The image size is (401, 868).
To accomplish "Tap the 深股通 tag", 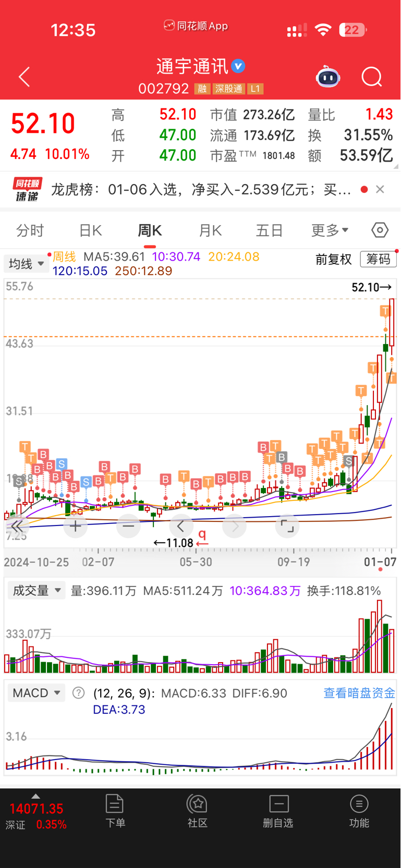I will (x=228, y=89).
